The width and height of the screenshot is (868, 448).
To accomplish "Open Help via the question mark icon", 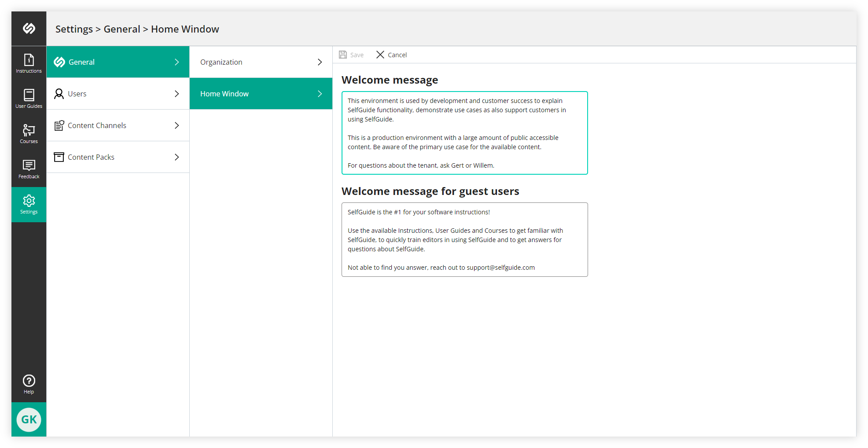I will pyautogui.click(x=29, y=381).
